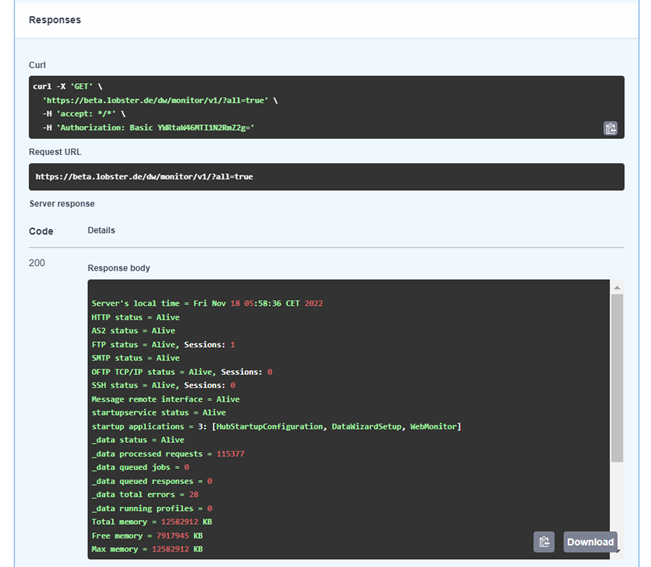This screenshot has height=567, width=651.
Task: Click the Details column header
Action: (x=101, y=230)
